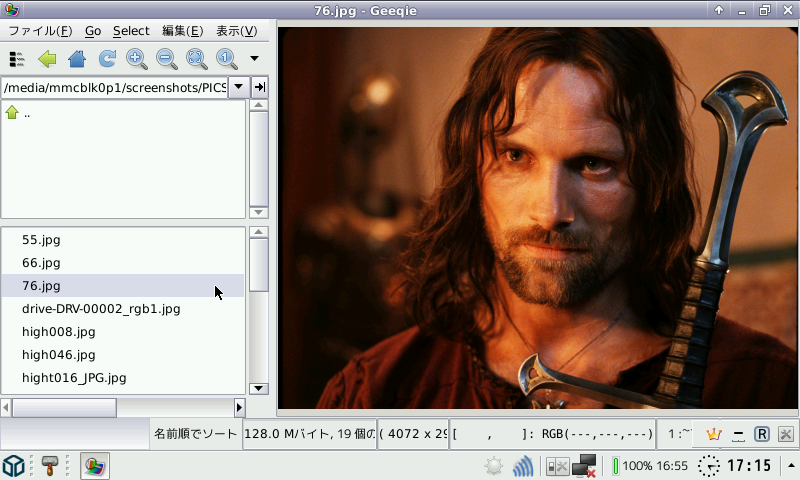Zoom out with magnifier minus icon

(167, 59)
